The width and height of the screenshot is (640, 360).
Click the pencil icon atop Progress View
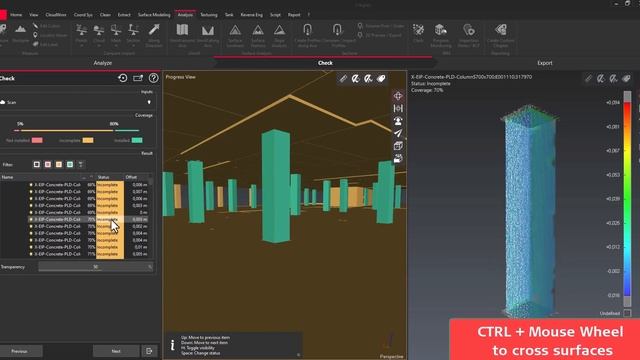[x=343, y=78]
